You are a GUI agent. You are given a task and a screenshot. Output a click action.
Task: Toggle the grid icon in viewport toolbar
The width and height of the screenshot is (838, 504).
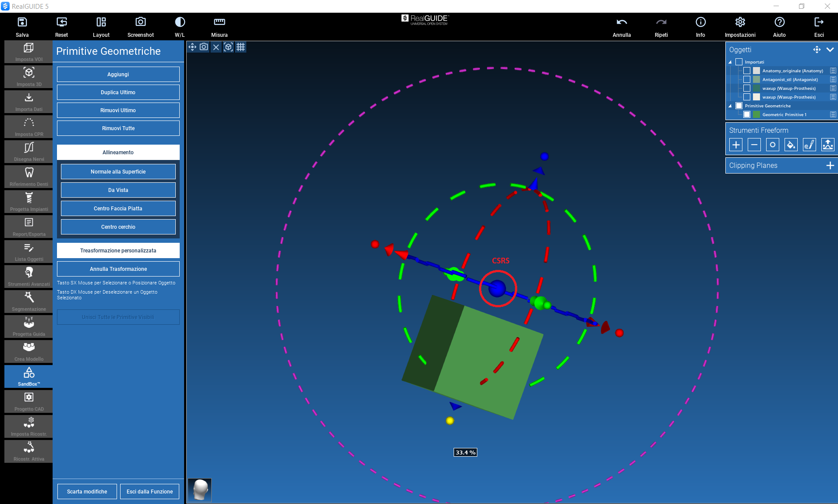point(241,47)
